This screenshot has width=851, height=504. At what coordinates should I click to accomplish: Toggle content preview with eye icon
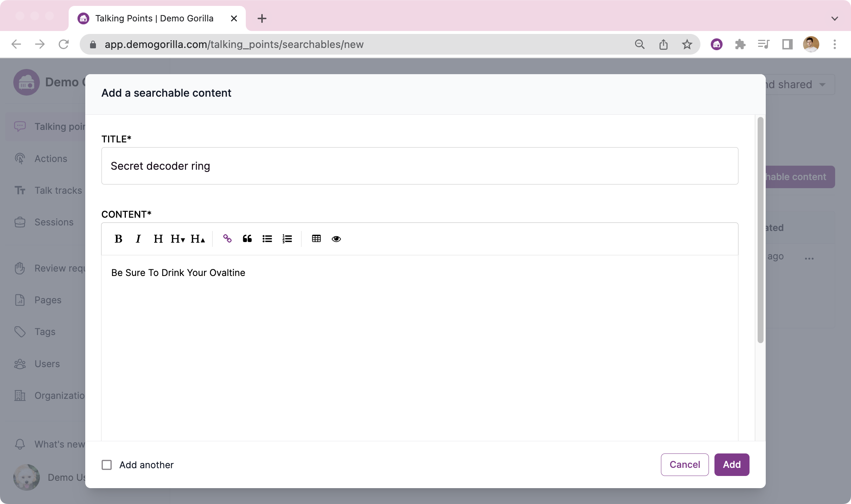point(336,239)
